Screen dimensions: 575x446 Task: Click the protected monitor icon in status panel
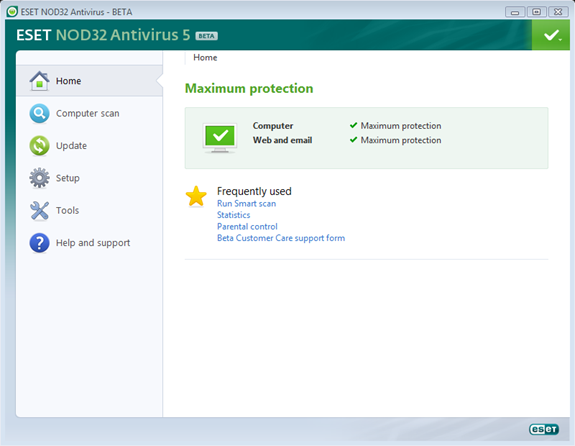220,138
